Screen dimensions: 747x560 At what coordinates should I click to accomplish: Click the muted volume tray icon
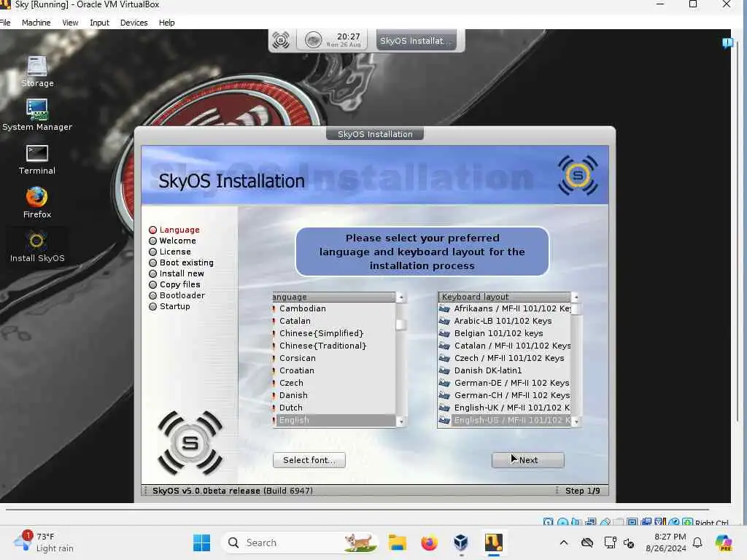pyautogui.click(x=629, y=542)
